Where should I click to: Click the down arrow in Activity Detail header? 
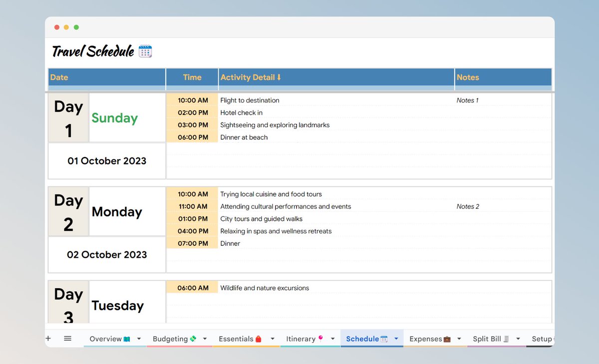[279, 77]
